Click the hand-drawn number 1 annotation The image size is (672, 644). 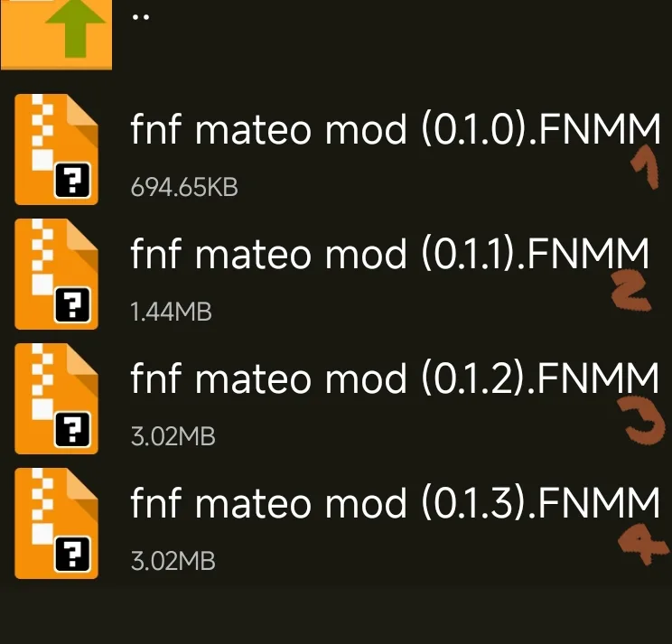(645, 167)
